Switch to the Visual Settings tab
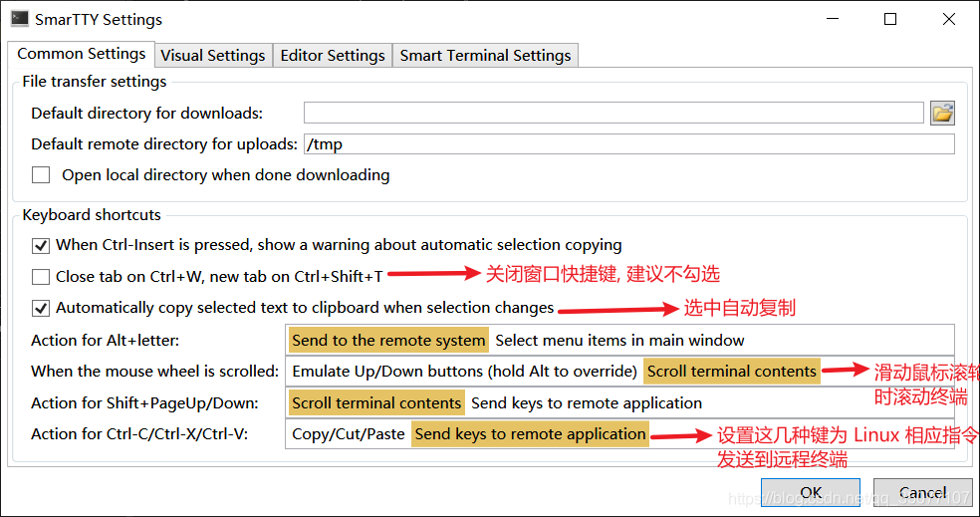Image resolution: width=980 pixels, height=517 pixels. (x=213, y=55)
